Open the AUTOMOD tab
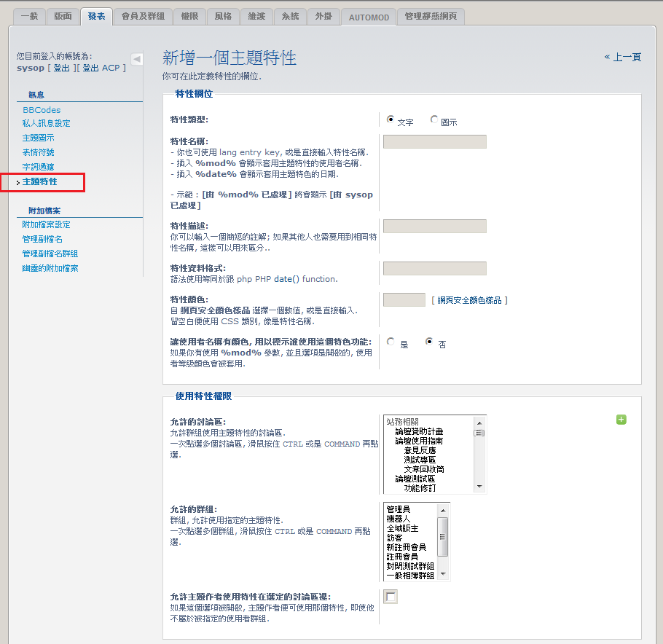Screen dimensions: 663x644 (x=369, y=17)
